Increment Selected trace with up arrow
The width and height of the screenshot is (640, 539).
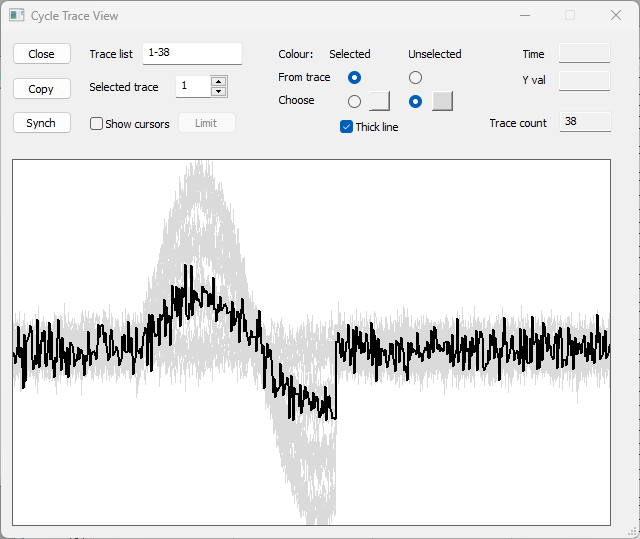pos(219,81)
